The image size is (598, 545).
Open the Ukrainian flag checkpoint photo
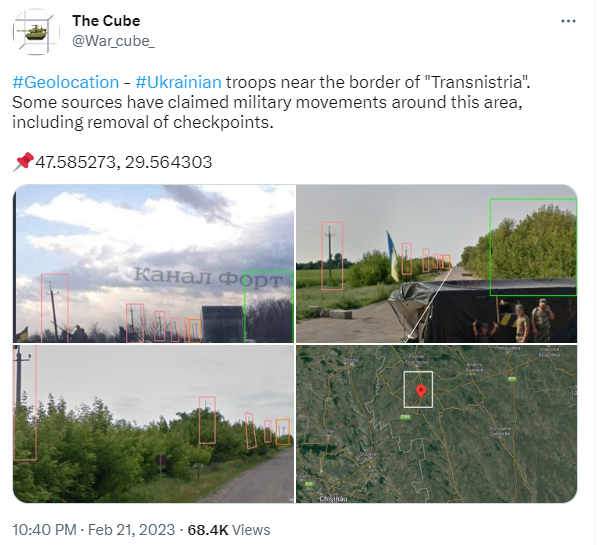point(438,265)
